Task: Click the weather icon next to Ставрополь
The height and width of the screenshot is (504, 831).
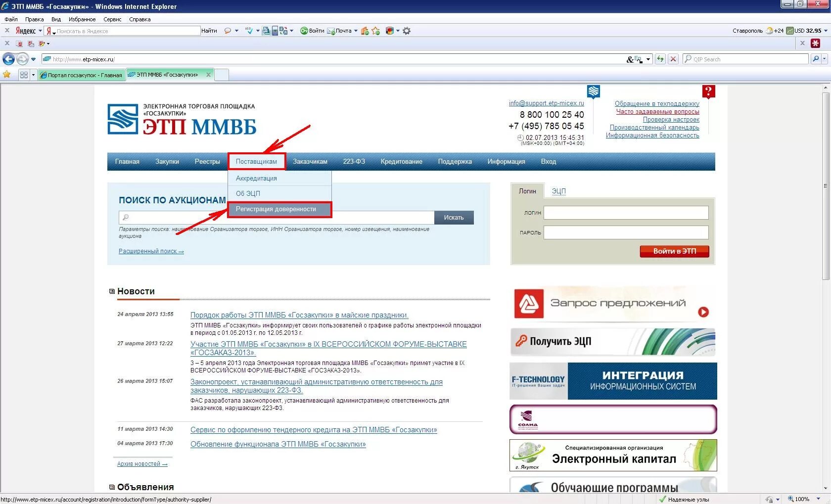Action: click(769, 31)
